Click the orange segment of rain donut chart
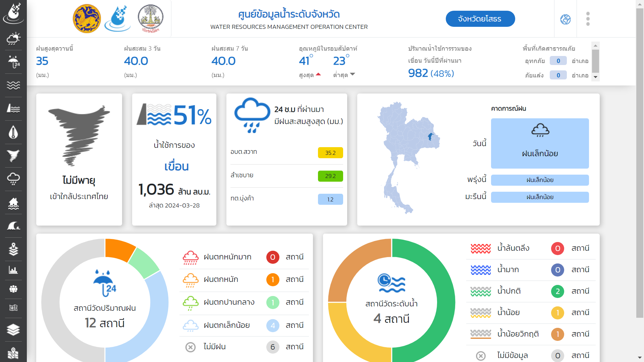Viewport: 644px width, 362px height. pyautogui.click(x=119, y=249)
